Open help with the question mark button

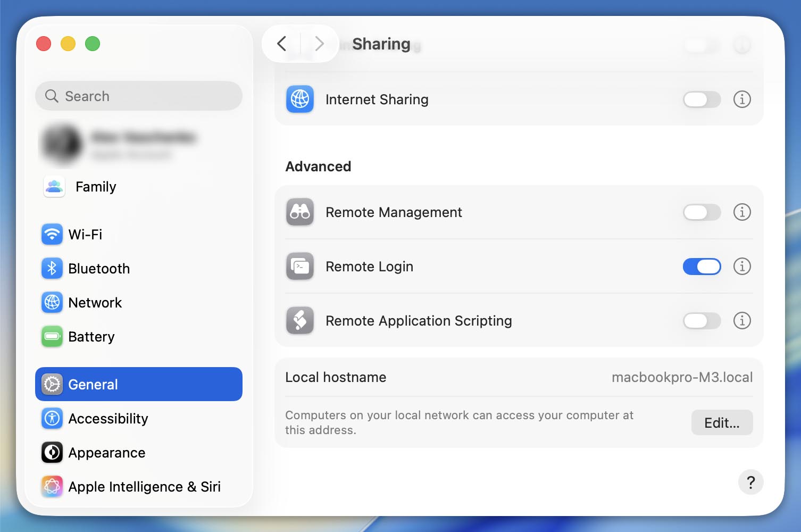pos(751,482)
